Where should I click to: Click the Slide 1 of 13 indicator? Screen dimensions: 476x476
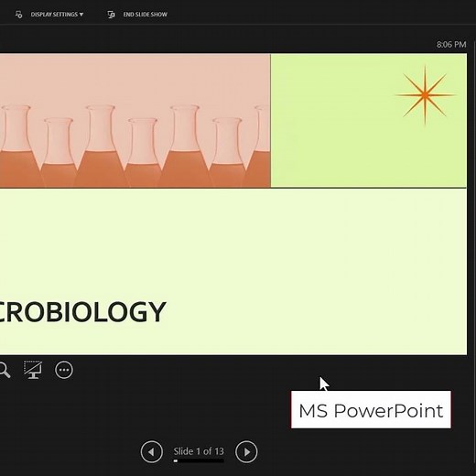199,451
